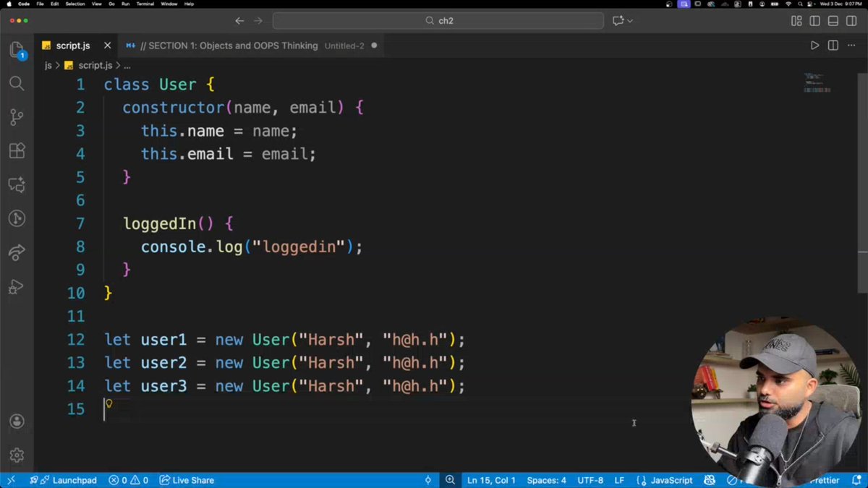868x488 pixels.
Task: Open the Extensions view
Action: coord(17,150)
